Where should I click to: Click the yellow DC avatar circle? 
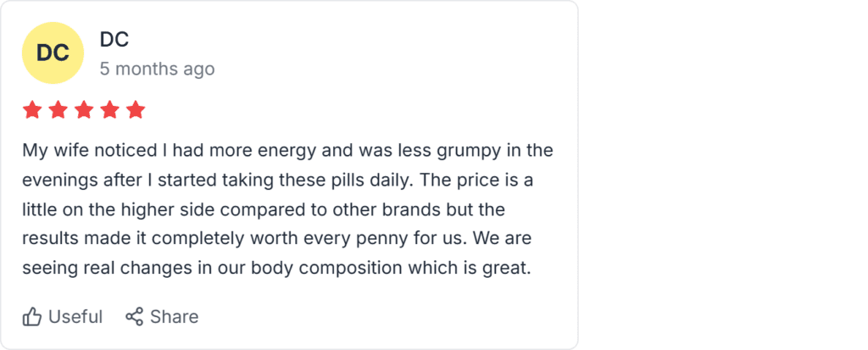(x=53, y=53)
